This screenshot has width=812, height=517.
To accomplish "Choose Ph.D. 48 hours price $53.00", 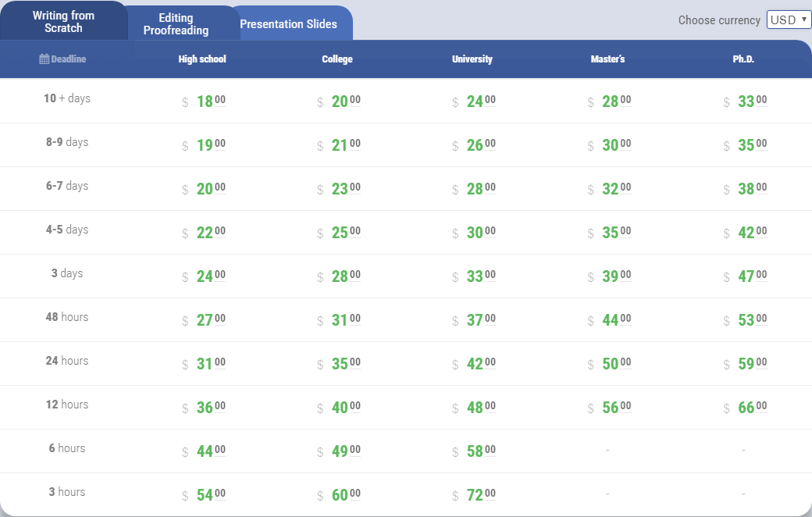I will tap(745, 319).
